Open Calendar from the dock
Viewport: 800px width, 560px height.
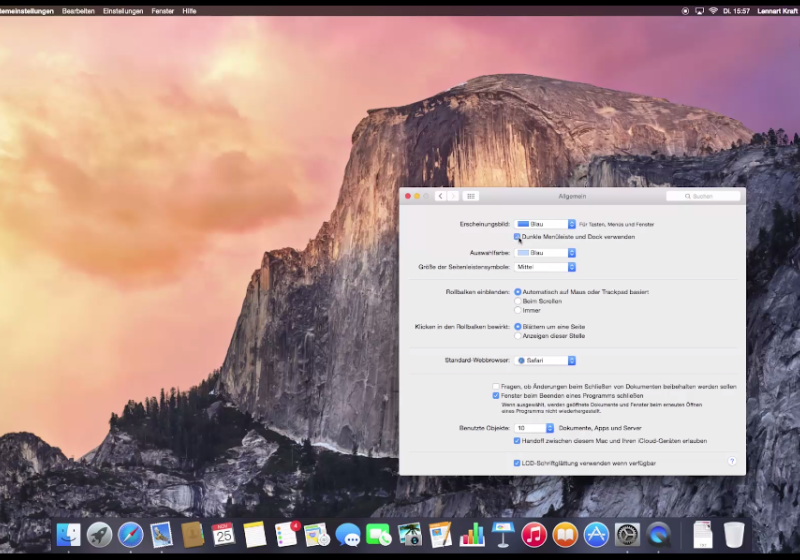point(223,535)
